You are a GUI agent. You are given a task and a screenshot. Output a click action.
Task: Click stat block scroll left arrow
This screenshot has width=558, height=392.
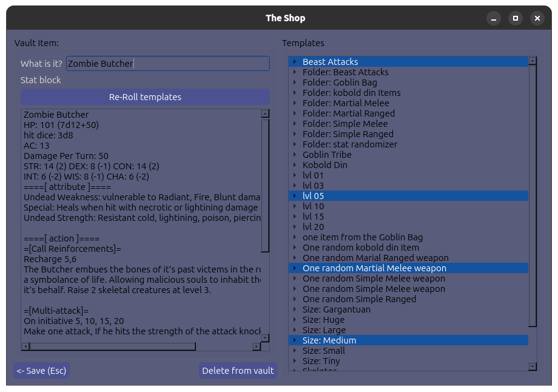pyautogui.click(x=25, y=346)
